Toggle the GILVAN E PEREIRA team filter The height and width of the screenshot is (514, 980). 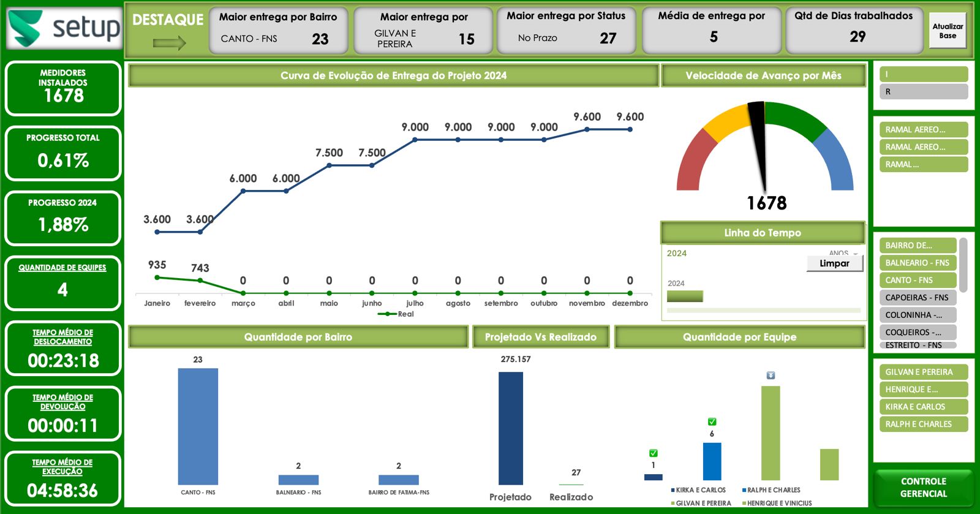tap(923, 372)
